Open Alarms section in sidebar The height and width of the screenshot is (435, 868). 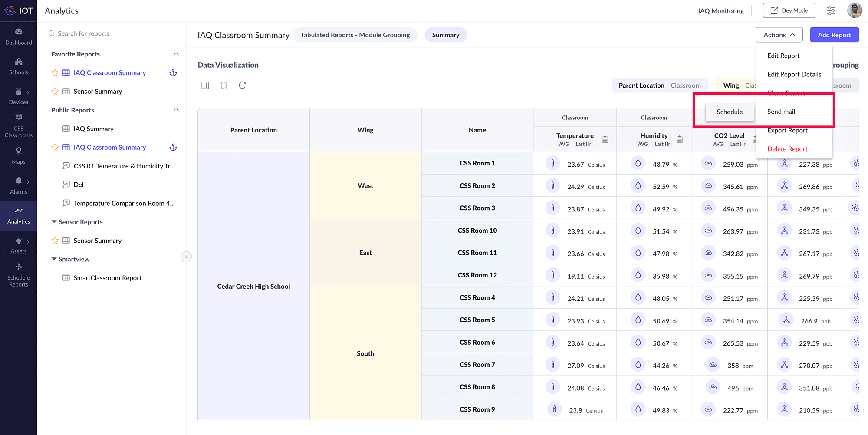[x=18, y=185]
